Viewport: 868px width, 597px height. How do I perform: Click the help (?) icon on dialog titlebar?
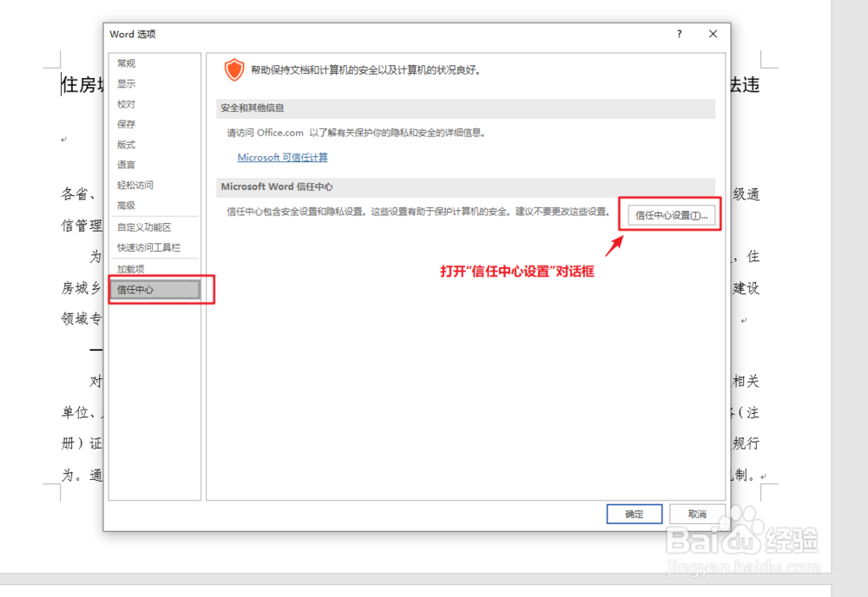tap(678, 34)
